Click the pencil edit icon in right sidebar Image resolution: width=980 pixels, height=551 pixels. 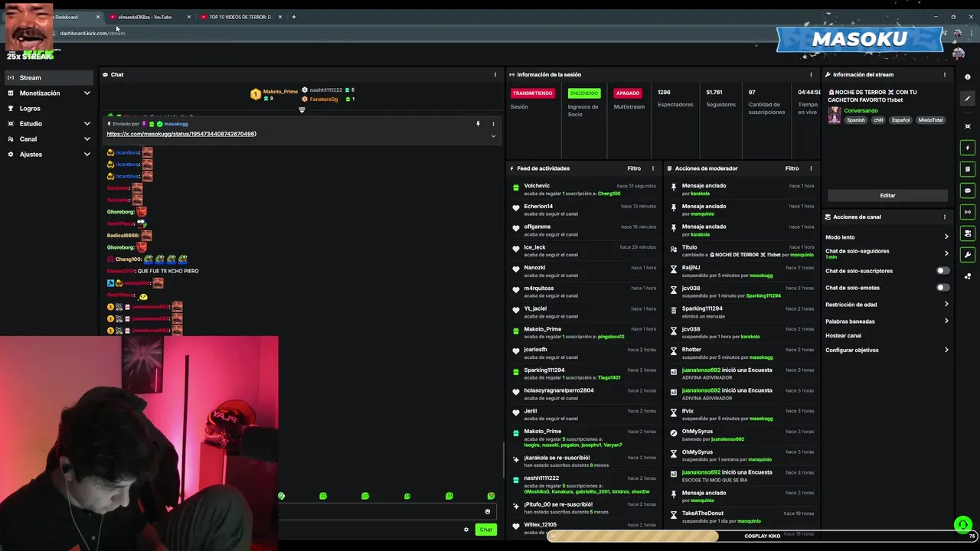968,98
